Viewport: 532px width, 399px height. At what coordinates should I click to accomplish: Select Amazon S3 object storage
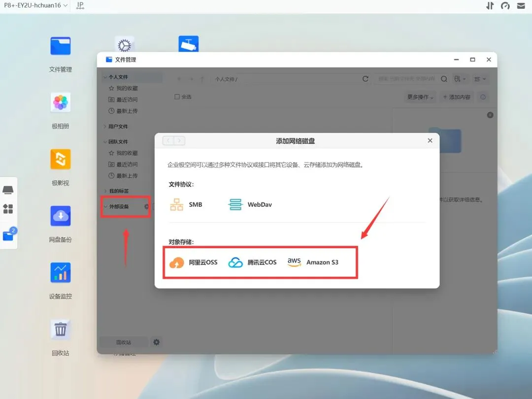[313, 262]
